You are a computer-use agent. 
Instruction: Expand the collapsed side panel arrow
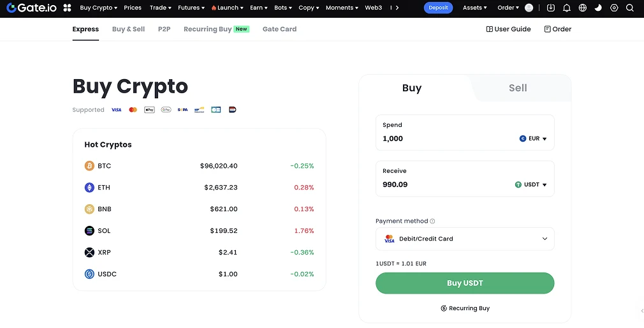(x=641, y=311)
